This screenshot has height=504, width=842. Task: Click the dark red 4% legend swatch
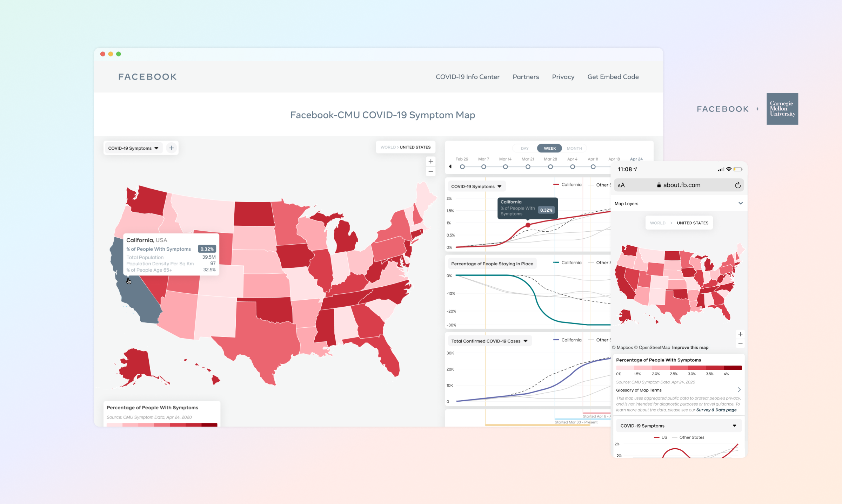click(733, 368)
